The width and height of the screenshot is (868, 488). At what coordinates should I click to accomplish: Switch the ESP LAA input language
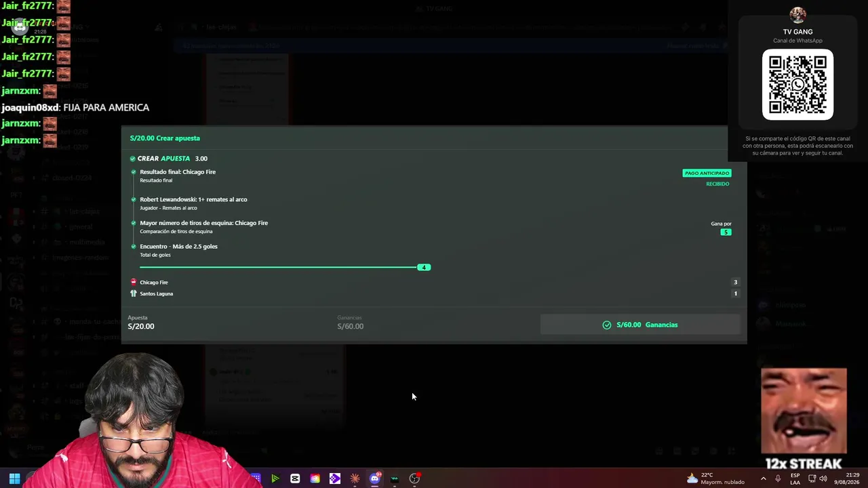795,479
